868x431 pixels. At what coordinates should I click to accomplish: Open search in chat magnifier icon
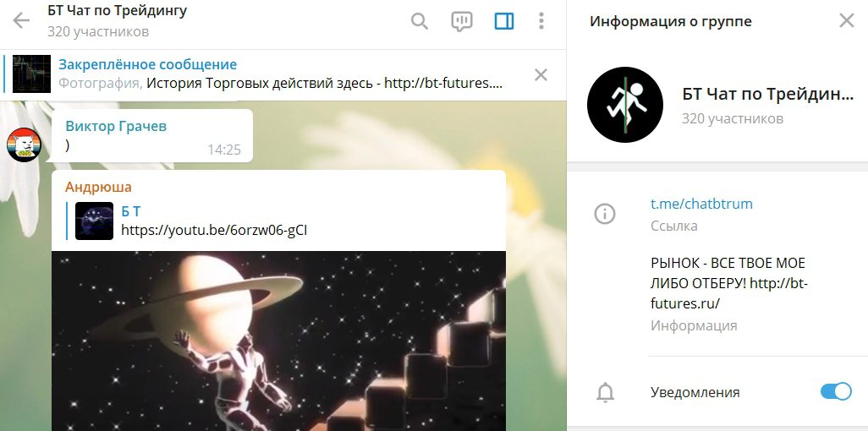[420, 22]
